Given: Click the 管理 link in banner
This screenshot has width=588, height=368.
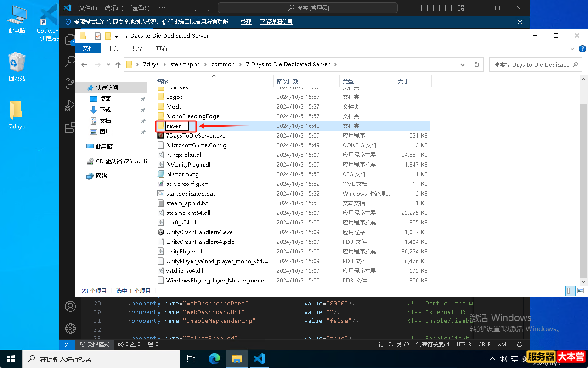Looking at the screenshot, I should [246, 22].
